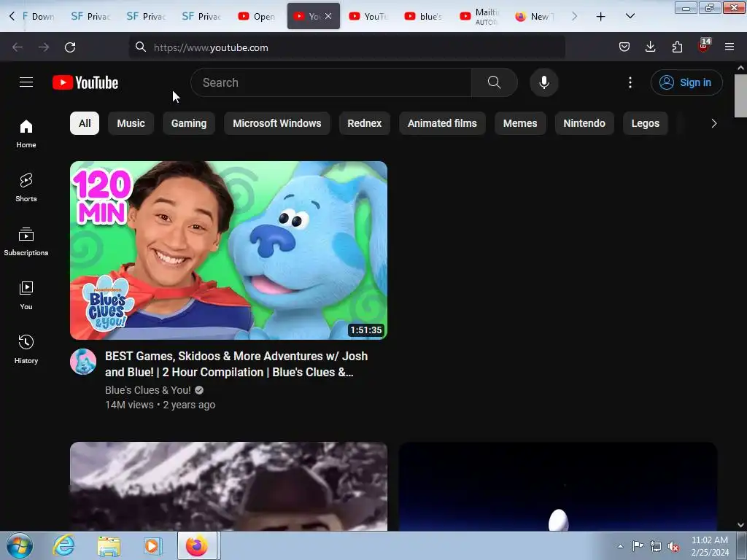
Task: Open a new tab with plus button
Action: [601, 17]
